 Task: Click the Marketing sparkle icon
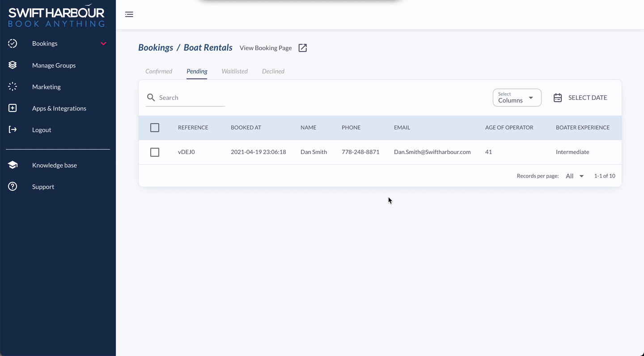(13, 87)
